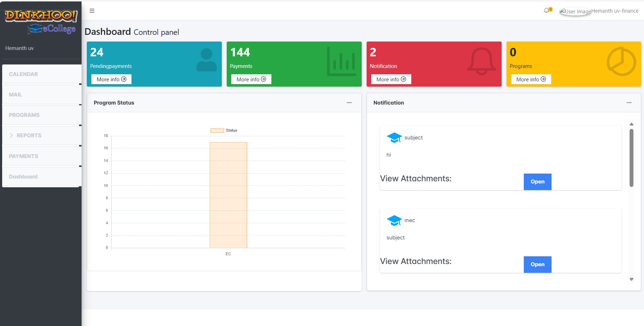Click the EC axis label
644x326 pixels.
[x=228, y=254]
